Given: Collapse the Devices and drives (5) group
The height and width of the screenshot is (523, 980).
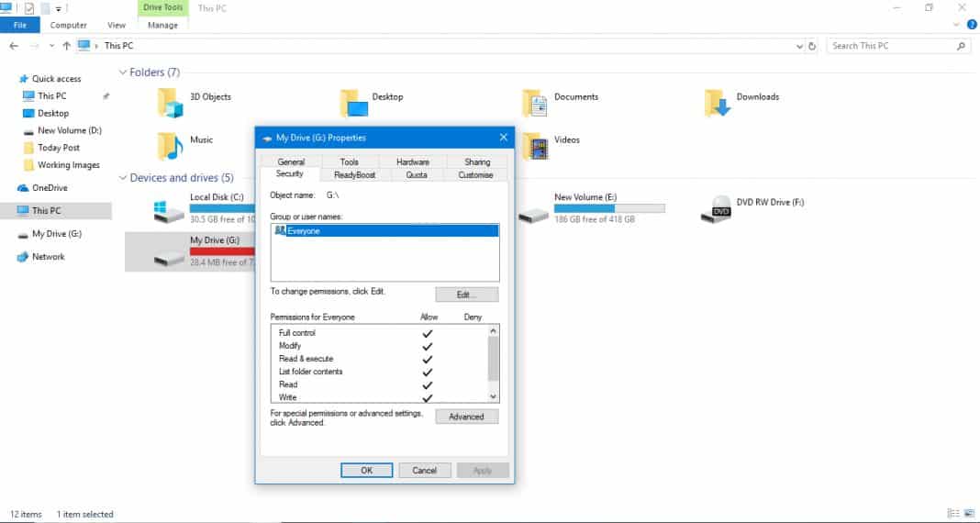Looking at the screenshot, I should (x=123, y=178).
